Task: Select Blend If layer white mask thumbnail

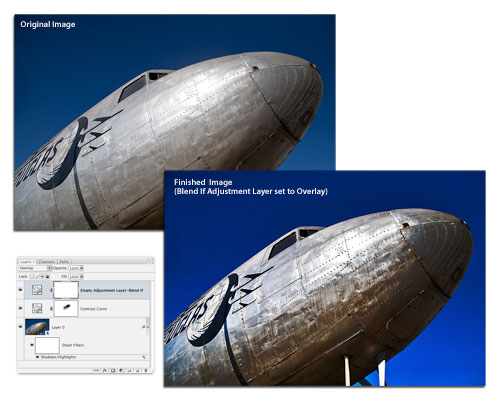Action: 66,290
